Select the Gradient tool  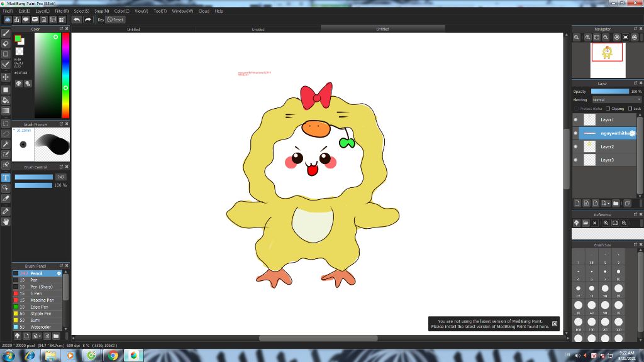(x=6, y=111)
